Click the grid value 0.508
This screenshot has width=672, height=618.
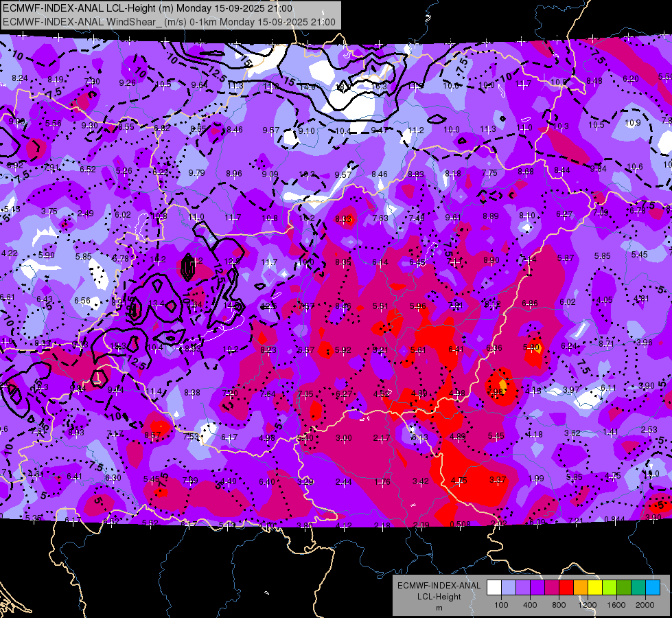tap(461, 524)
